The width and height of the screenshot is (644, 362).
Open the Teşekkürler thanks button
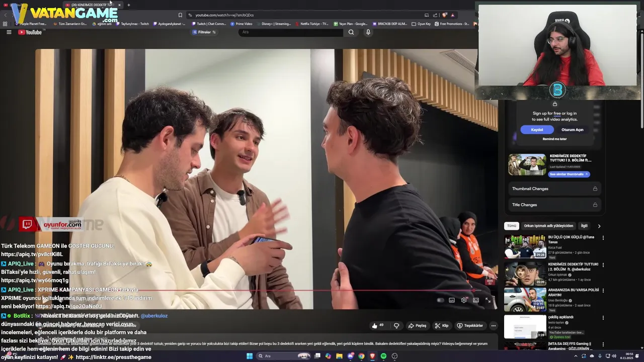470,326
